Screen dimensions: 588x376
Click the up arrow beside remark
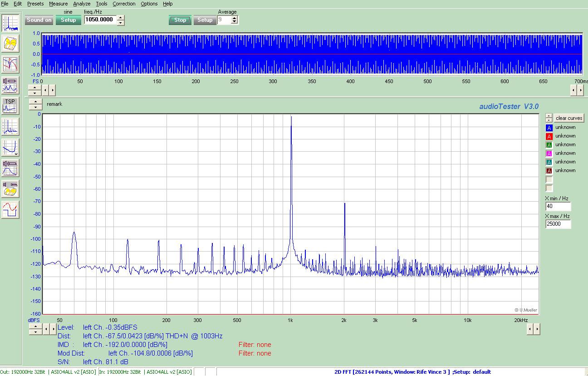(x=35, y=102)
